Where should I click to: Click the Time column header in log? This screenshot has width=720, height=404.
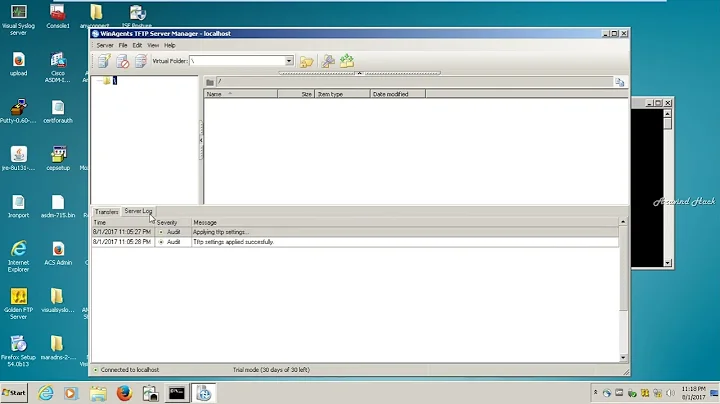tap(123, 222)
